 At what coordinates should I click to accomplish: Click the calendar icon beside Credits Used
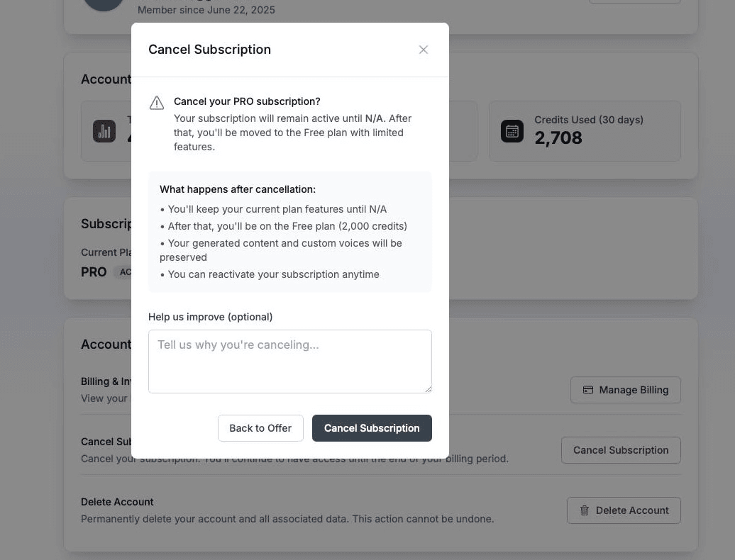coord(512,131)
